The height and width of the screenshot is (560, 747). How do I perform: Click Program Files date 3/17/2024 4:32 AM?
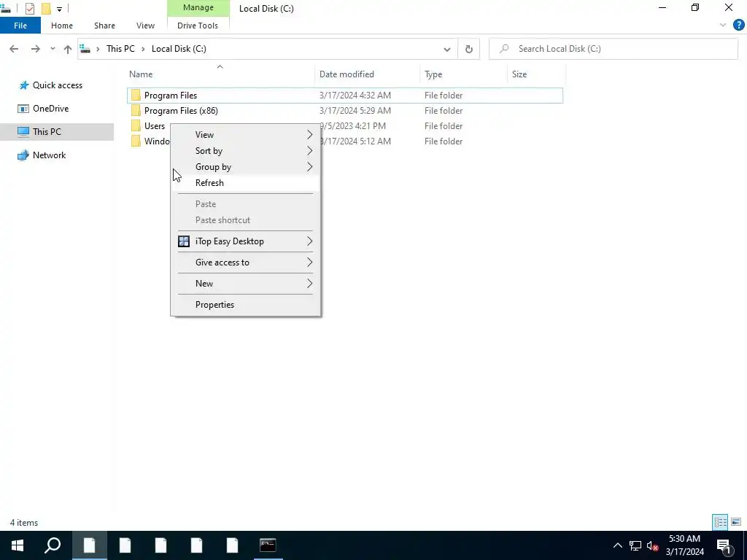pos(355,96)
